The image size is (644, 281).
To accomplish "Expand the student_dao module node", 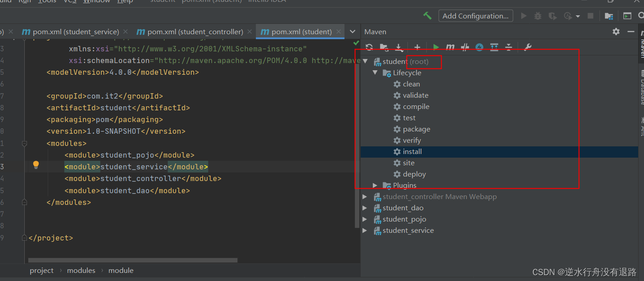I will click(x=365, y=208).
